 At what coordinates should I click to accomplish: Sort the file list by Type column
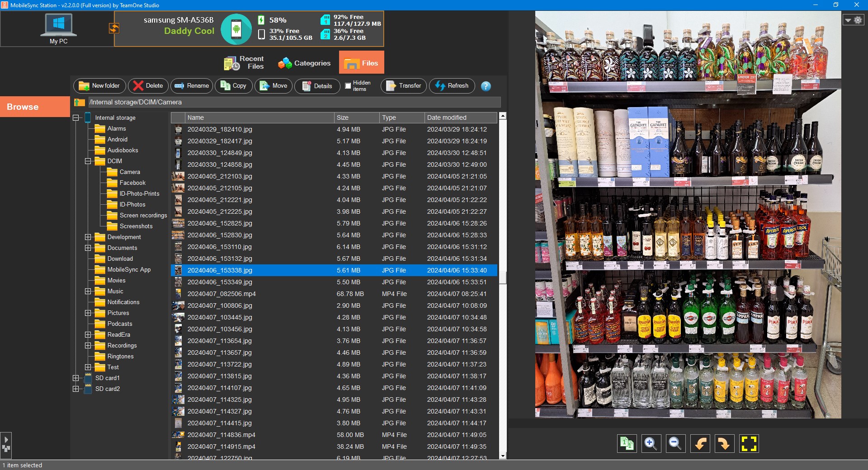[x=402, y=117]
